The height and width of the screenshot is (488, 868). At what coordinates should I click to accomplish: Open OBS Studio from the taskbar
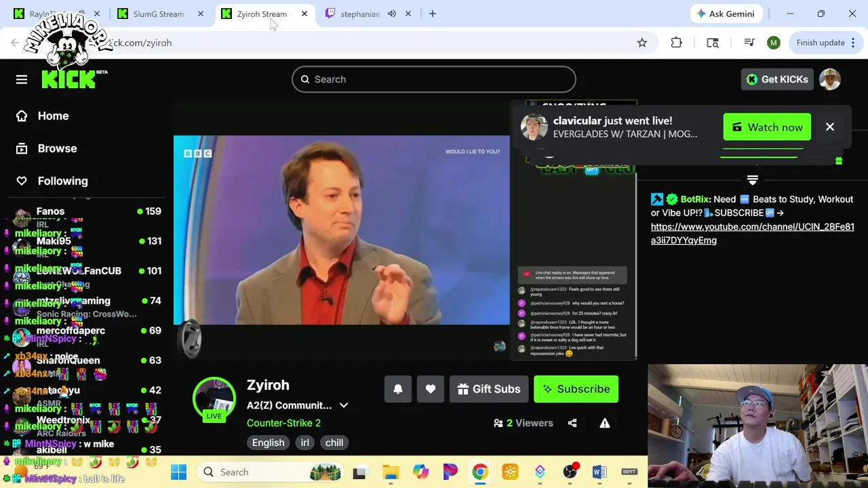coord(570,472)
